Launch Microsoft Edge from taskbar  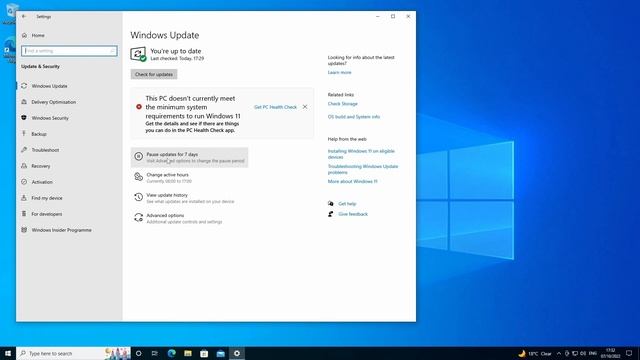171,353
